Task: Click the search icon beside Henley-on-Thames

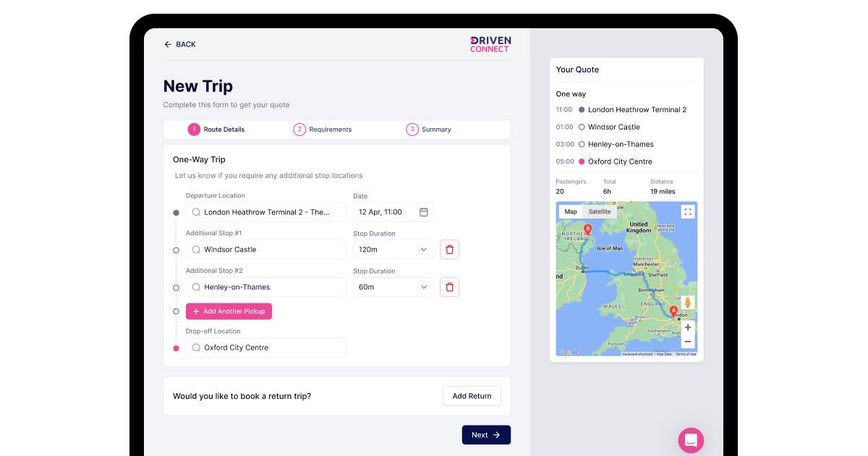Action: tap(196, 287)
